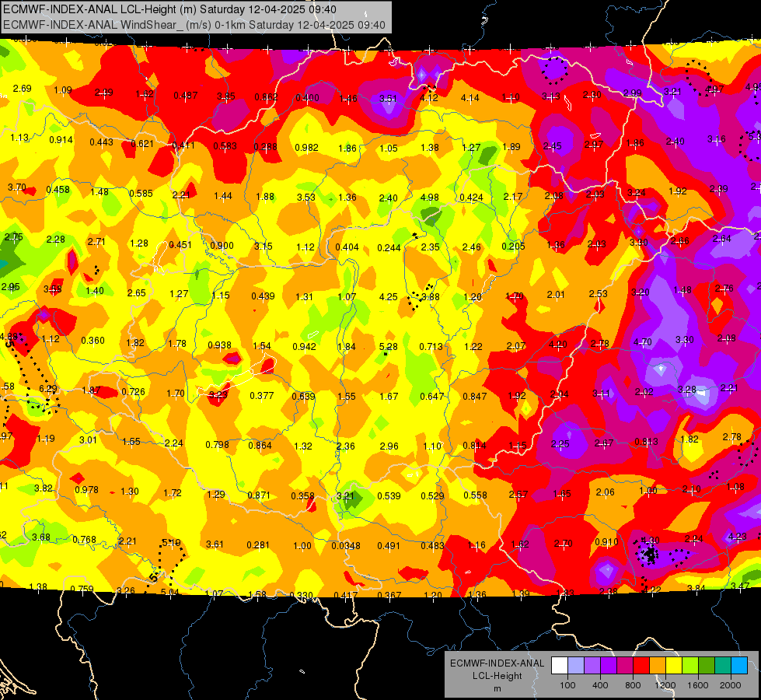
Task: Click the legend unit label 'm'
Action: pyautogui.click(x=497, y=689)
